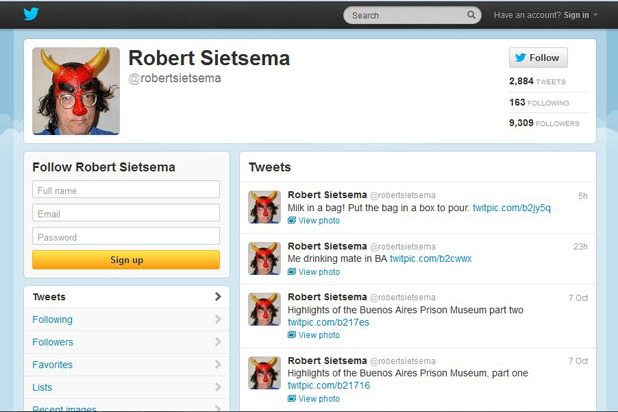Open the 163 Following count

[x=539, y=103]
